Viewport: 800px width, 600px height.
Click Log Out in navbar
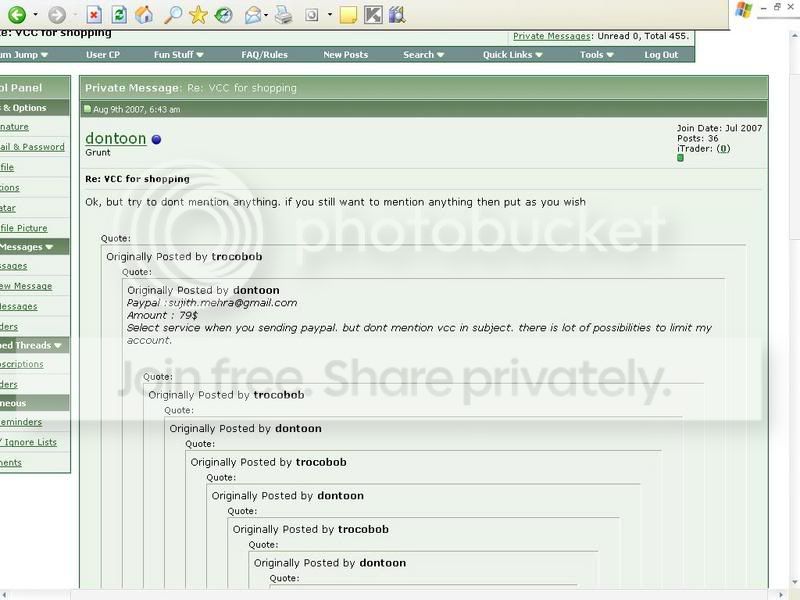[x=661, y=55]
